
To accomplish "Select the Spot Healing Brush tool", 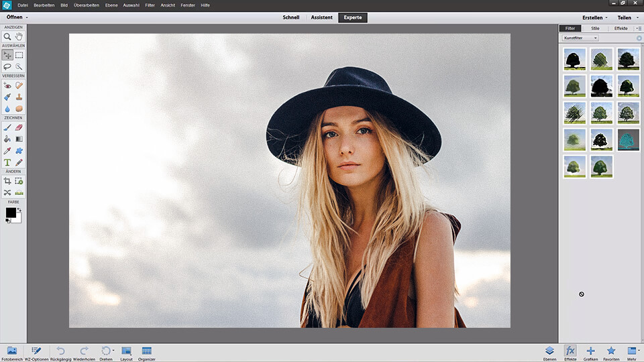I will pos(19,85).
